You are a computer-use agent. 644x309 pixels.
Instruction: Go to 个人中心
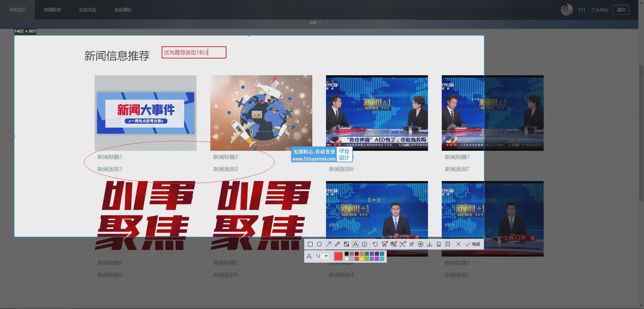(599, 10)
